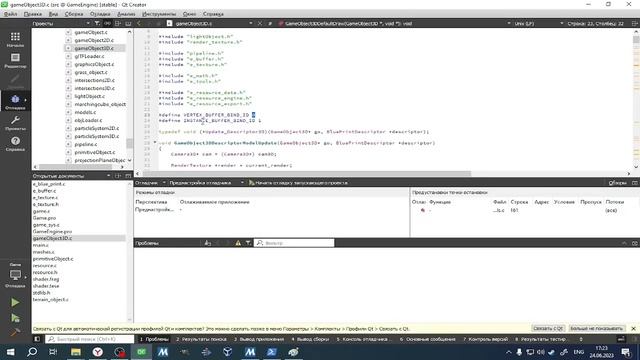Open the Issues filter funnel menu

248,243
